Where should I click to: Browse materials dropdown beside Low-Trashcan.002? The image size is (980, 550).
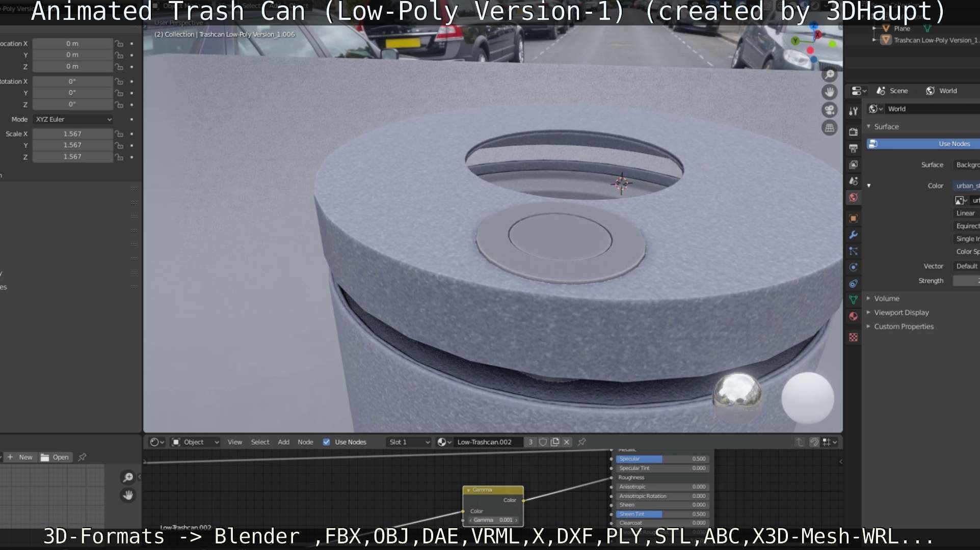(x=444, y=442)
